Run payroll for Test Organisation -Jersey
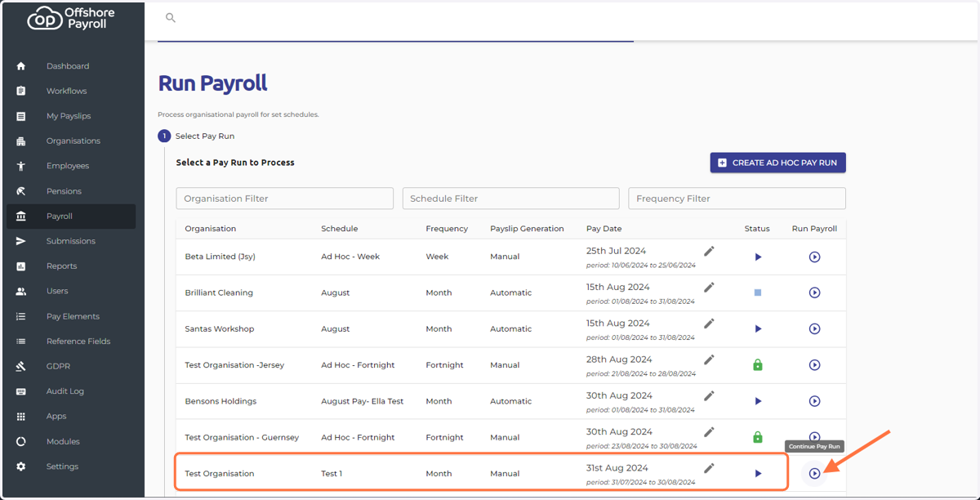980x500 pixels. (814, 365)
